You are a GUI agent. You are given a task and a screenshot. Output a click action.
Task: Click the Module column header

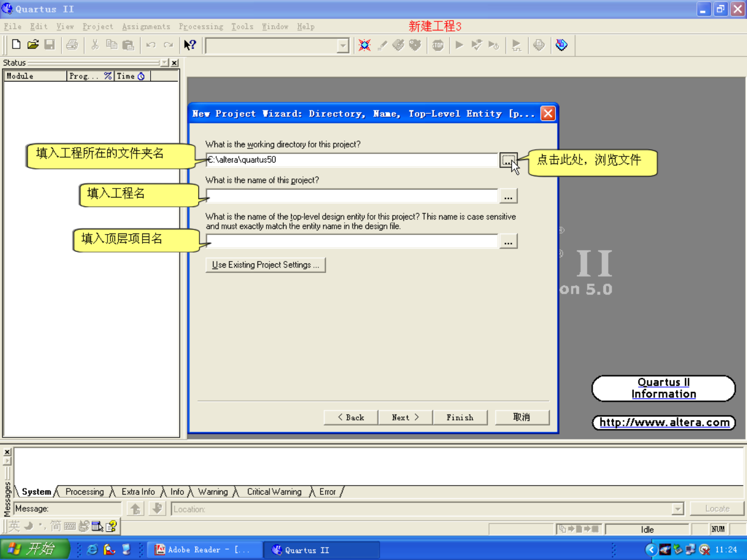pyautogui.click(x=35, y=76)
